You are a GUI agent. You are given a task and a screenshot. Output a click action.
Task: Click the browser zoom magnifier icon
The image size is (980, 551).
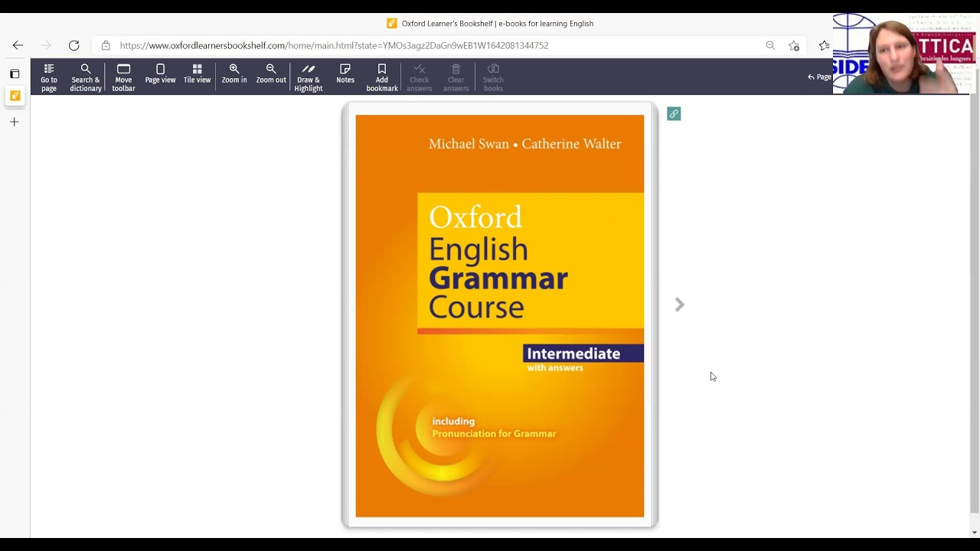click(770, 45)
